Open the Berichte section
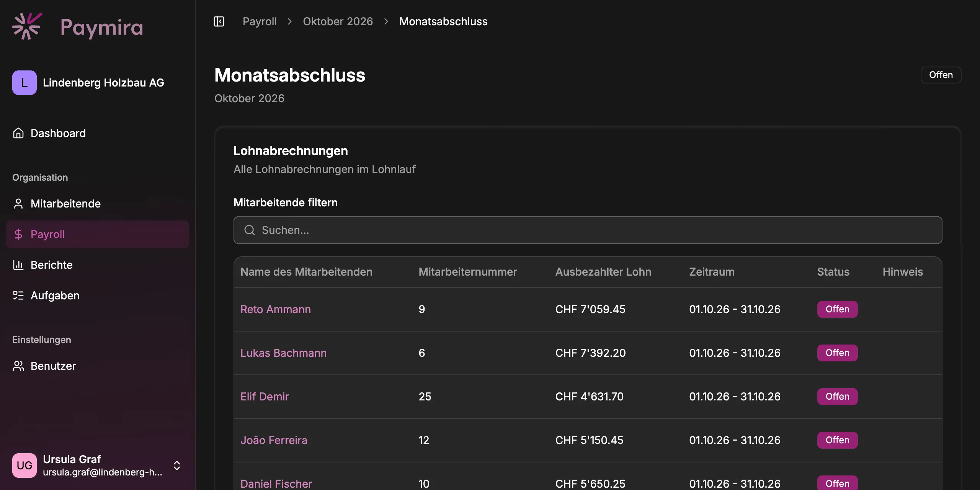The height and width of the screenshot is (490, 980). click(x=98, y=265)
